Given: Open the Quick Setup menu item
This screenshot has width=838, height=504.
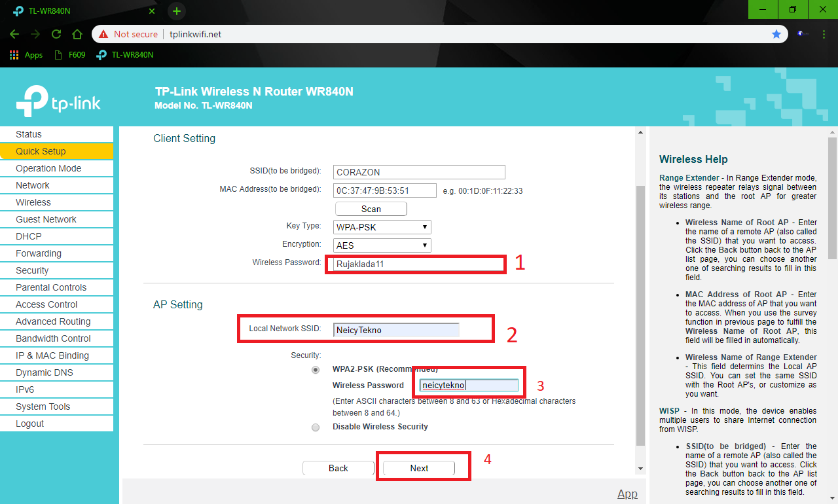Looking at the screenshot, I should click(56, 151).
